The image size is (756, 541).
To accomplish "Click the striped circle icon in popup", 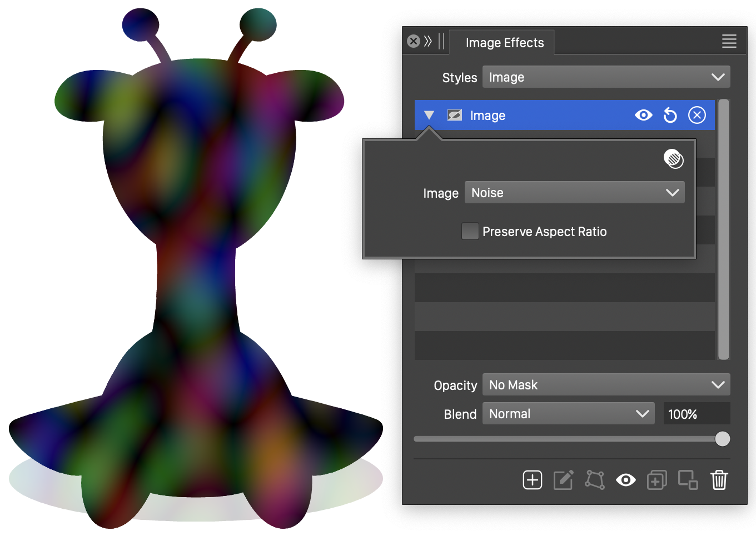I will (673, 159).
